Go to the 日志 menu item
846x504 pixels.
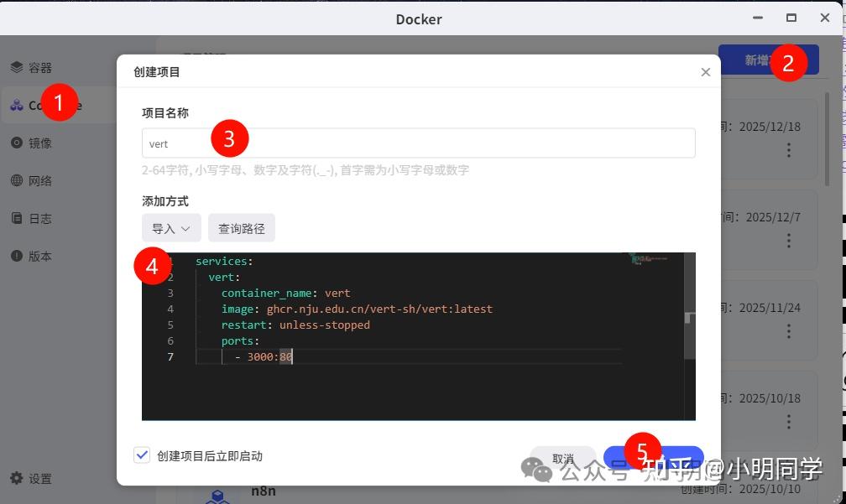click(x=40, y=219)
